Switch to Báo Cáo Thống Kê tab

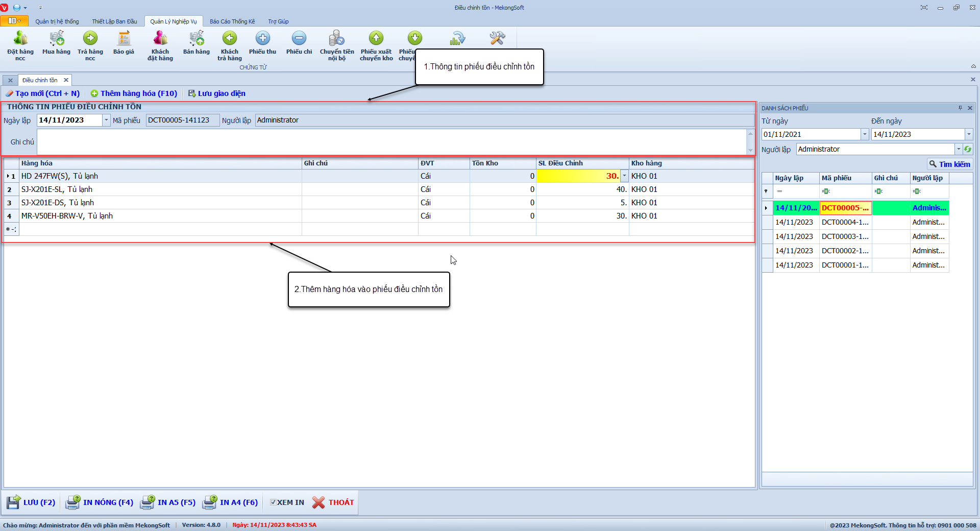[x=232, y=21]
